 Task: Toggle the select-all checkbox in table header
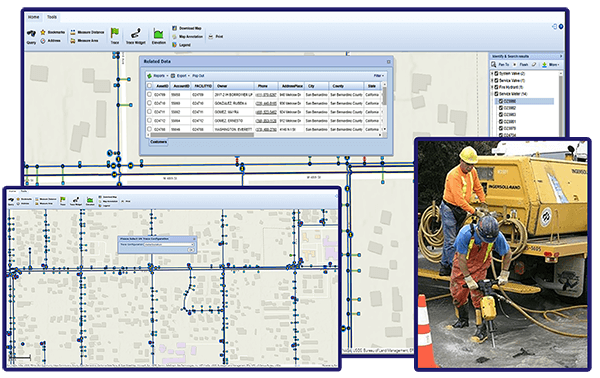[149, 86]
